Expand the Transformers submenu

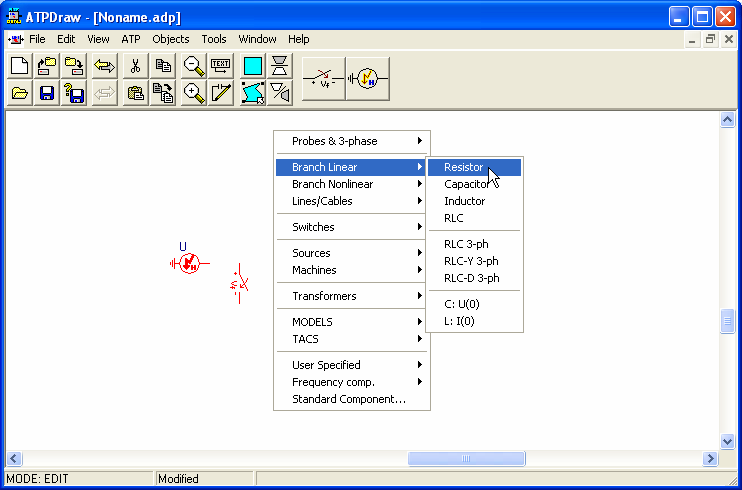click(352, 296)
